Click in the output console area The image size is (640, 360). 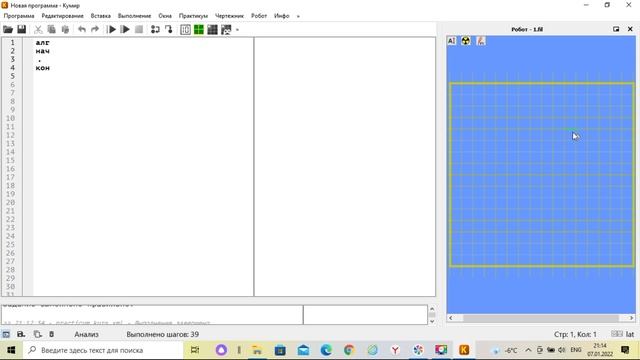(152, 315)
